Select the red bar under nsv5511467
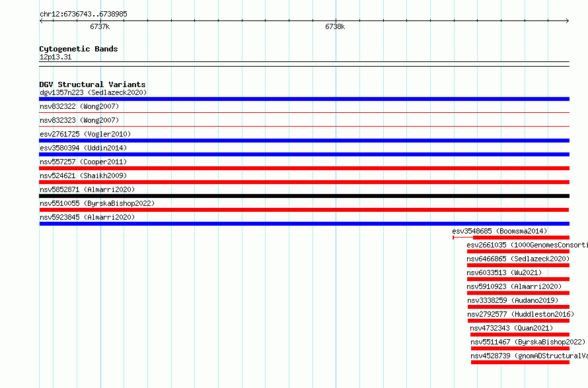The height and width of the screenshot is (388, 588). click(521, 348)
